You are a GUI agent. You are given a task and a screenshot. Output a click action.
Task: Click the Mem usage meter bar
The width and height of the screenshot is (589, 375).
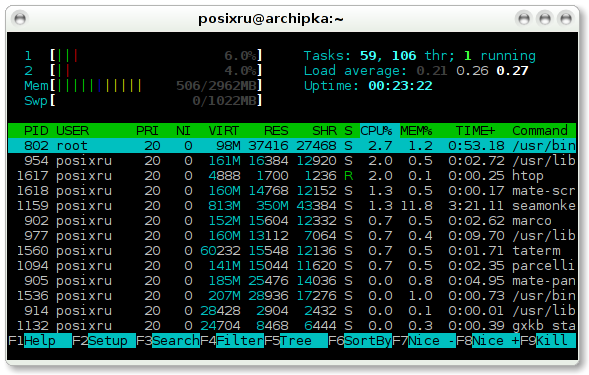click(x=156, y=86)
